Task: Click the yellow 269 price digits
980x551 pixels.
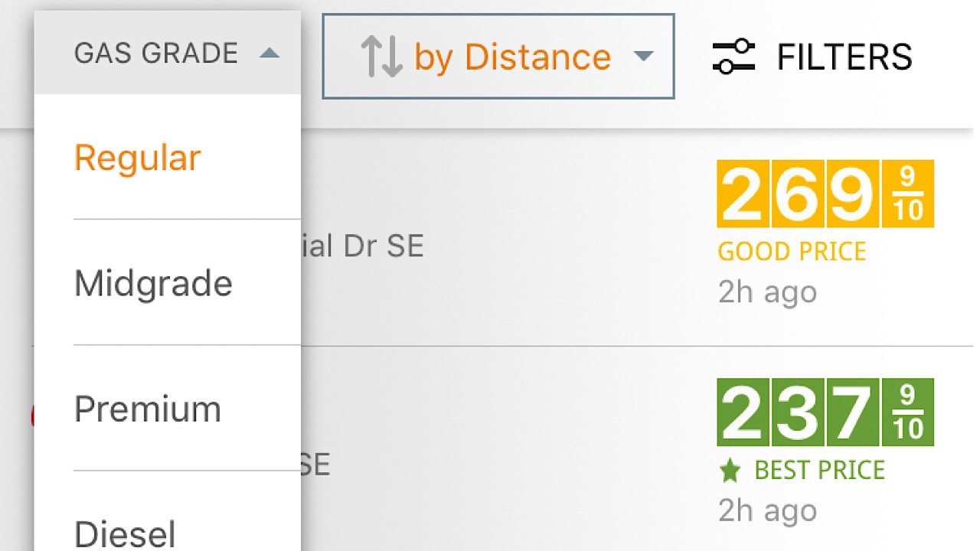Action: click(x=796, y=194)
